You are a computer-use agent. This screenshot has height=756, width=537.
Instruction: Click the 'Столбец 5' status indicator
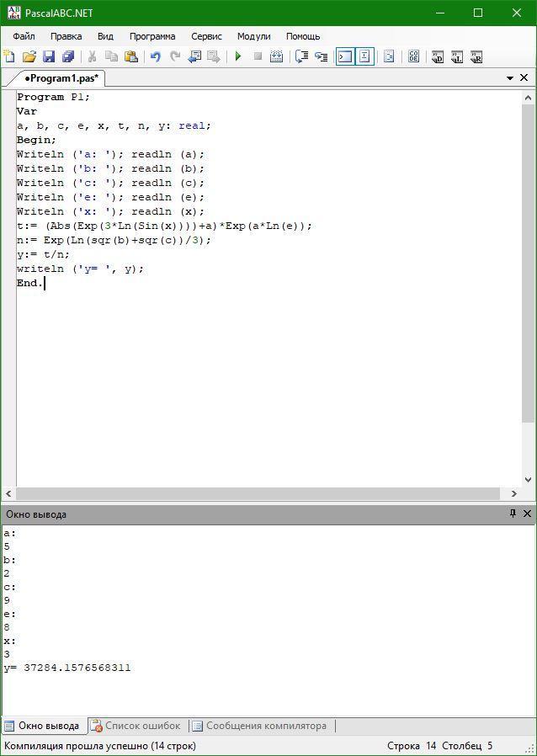[x=467, y=746]
